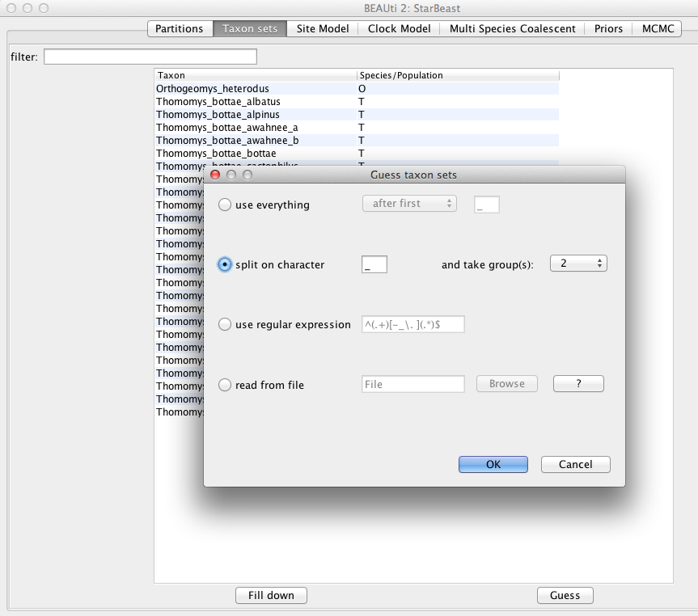Image resolution: width=698 pixels, height=616 pixels.
Task: Open the Multi Species Coalescent tab
Action: [513, 29]
